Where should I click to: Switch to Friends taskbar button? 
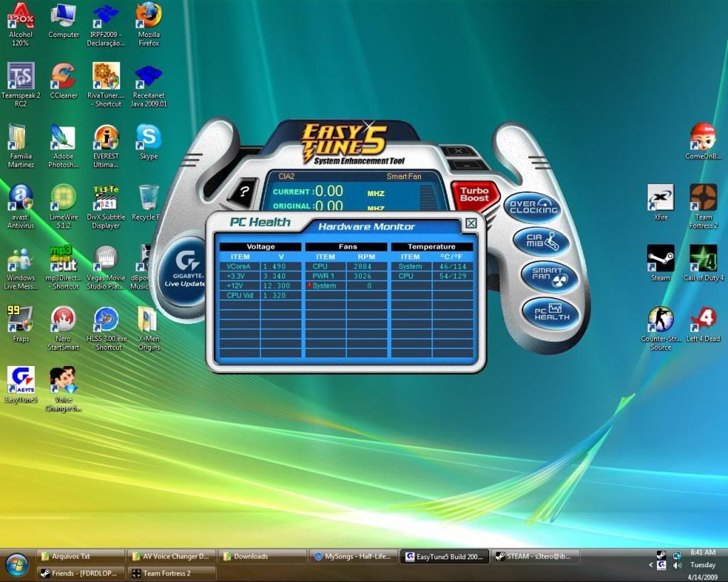tap(81, 573)
